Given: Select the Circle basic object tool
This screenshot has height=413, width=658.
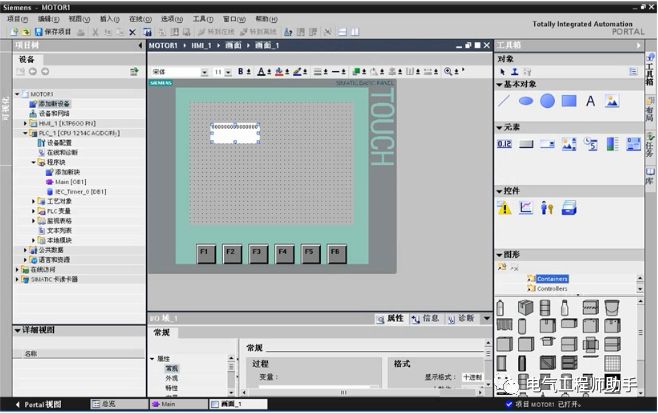Looking at the screenshot, I should [x=547, y=101].
